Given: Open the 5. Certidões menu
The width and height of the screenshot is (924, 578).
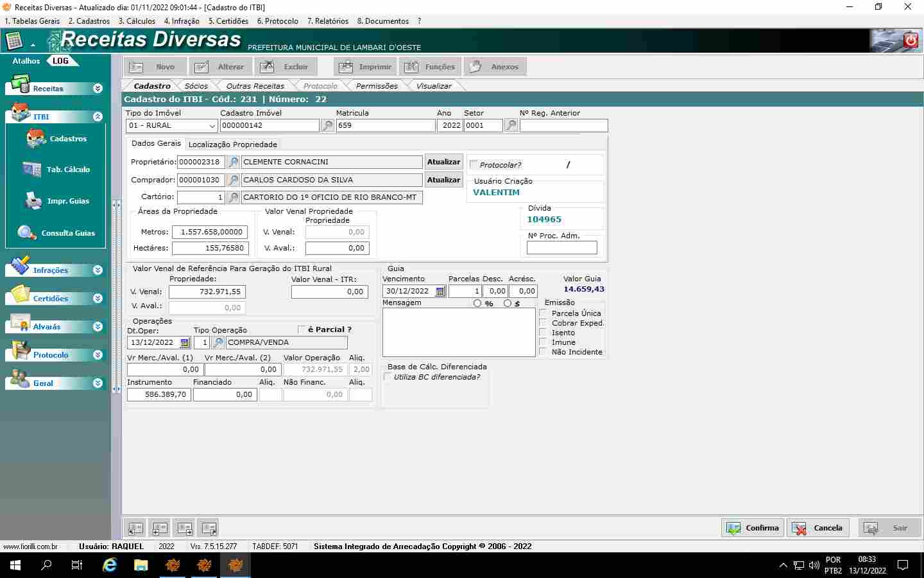Looking at the screenshot, I should 228,21.
